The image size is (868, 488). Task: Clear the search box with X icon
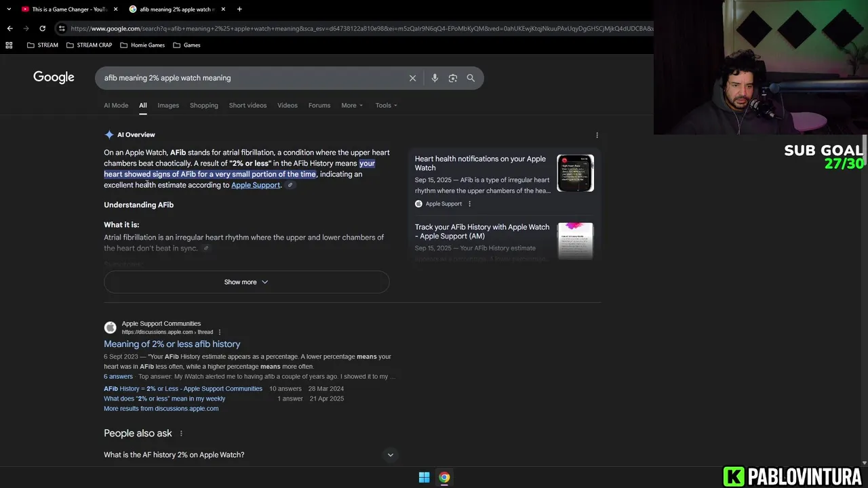pyautogui.click(x=412, y=78)
